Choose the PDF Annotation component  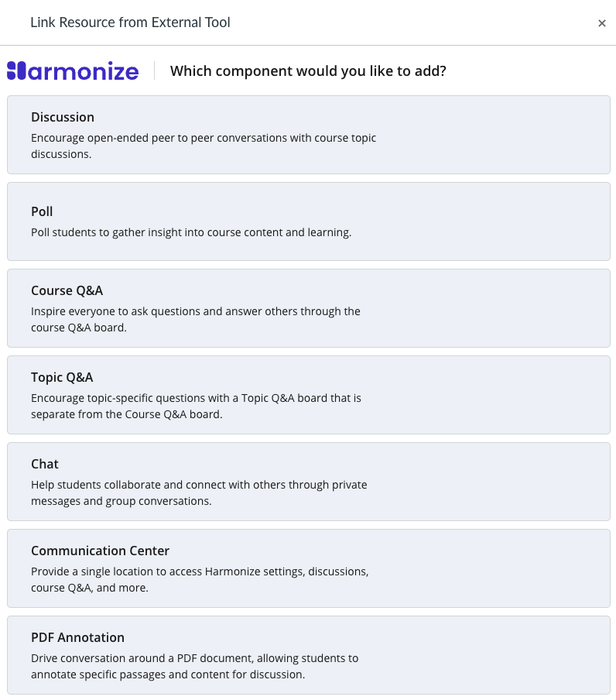coord(309,655)
